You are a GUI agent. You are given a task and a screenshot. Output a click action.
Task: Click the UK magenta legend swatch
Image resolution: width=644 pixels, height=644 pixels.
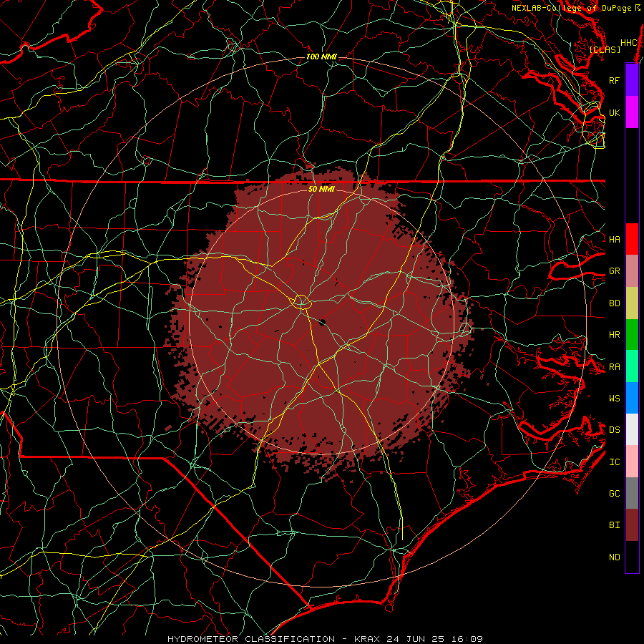(x=632, y=112)
